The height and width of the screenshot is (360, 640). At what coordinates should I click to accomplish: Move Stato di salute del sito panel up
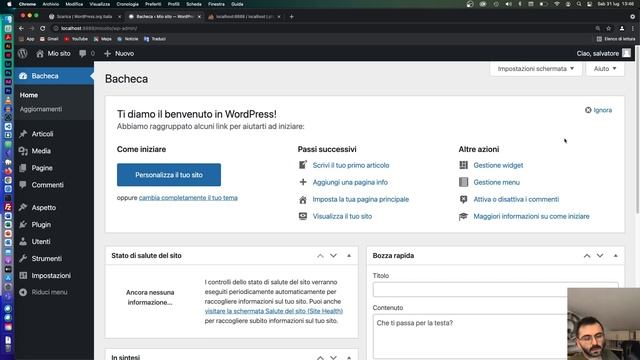pos(320,256)
